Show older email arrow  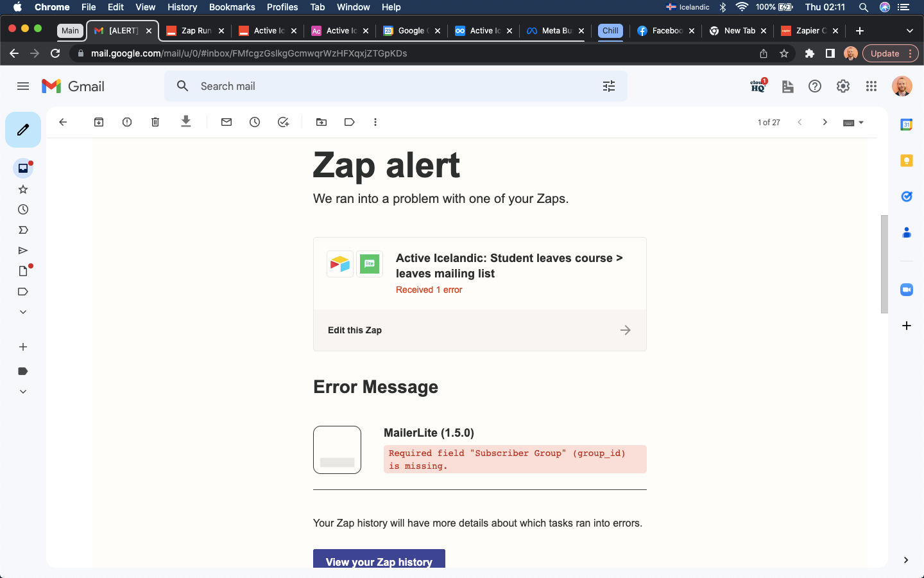tap(825, 122)
